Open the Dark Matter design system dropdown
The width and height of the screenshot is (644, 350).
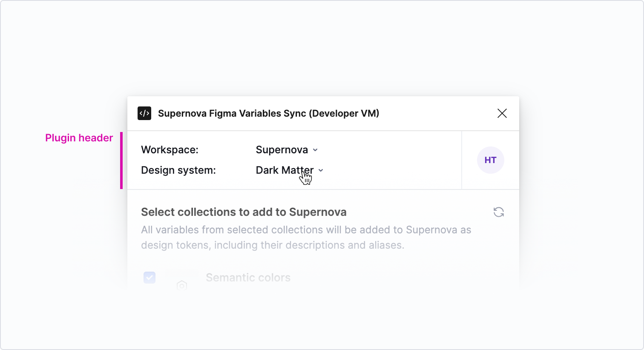click(x=285, y=170)
